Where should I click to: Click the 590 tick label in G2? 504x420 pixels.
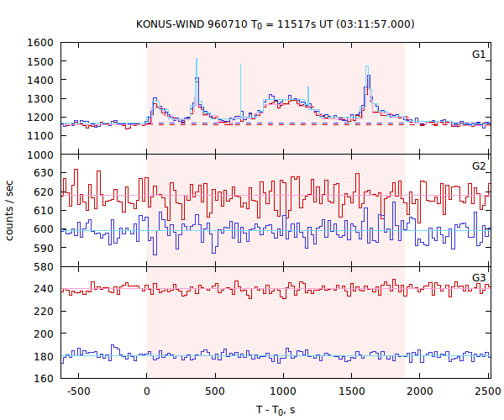click(x=44, y=248)
